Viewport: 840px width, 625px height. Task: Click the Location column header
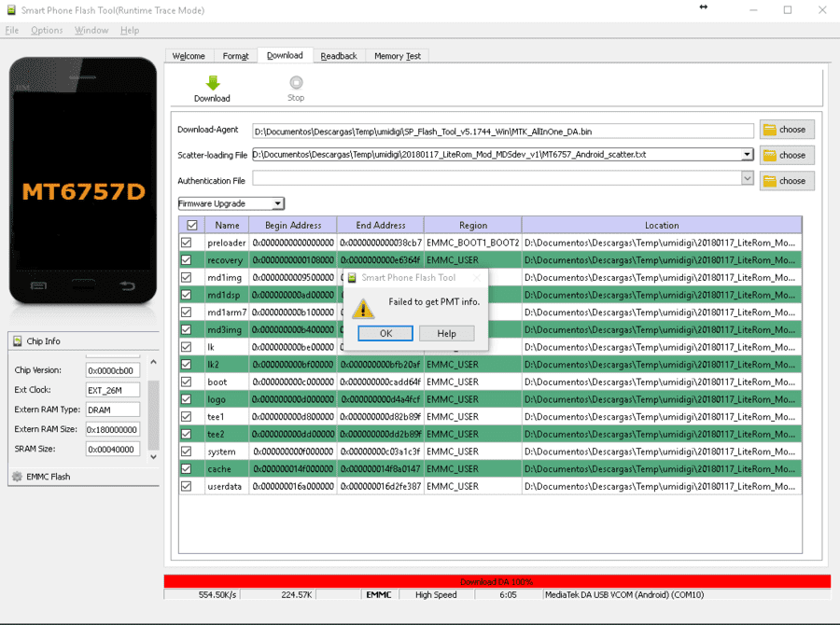662,225
